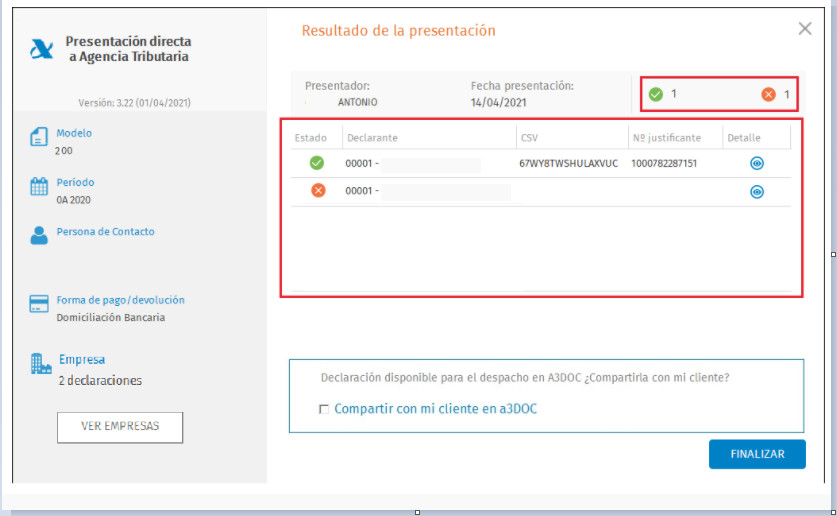
Task: Click the period value 0A 2020
Action: click(74, 200)
